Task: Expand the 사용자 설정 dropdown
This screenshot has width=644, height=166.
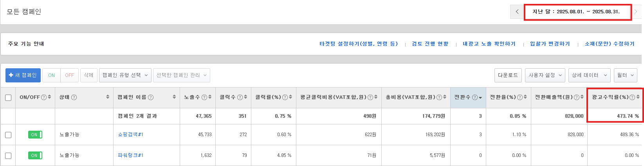Action: (x=545, y=75)
